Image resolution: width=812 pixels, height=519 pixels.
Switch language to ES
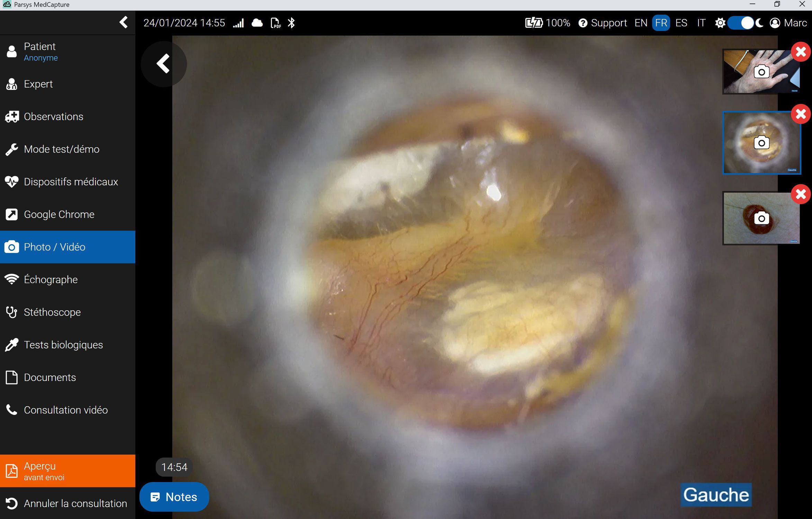click(681, 23)
